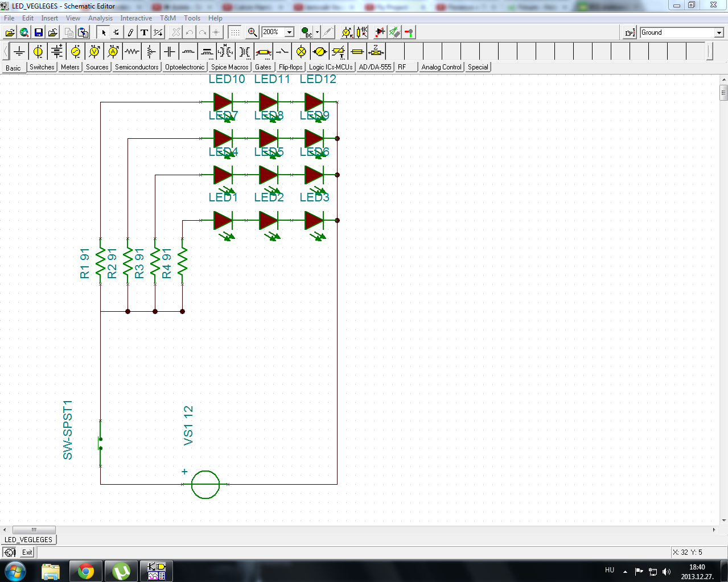Open the File menu
This screenshot has width=728, height=582.
tap(9, 18)
